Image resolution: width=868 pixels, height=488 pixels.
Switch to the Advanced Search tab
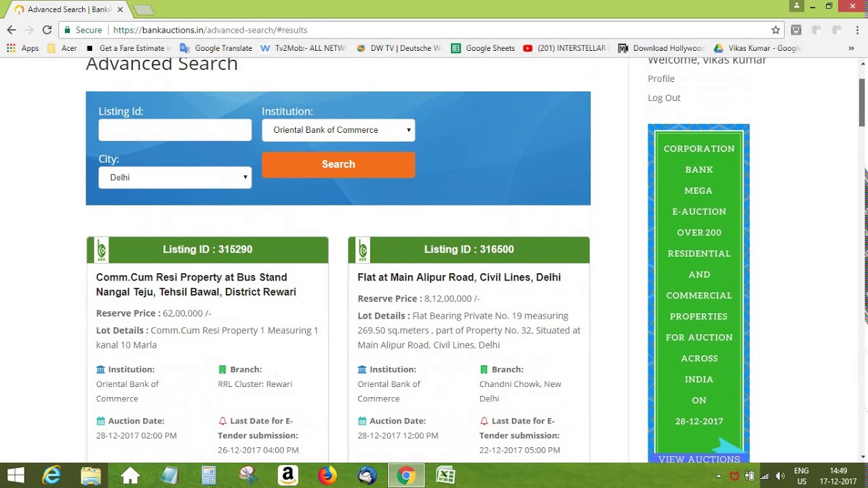(68, 9)
